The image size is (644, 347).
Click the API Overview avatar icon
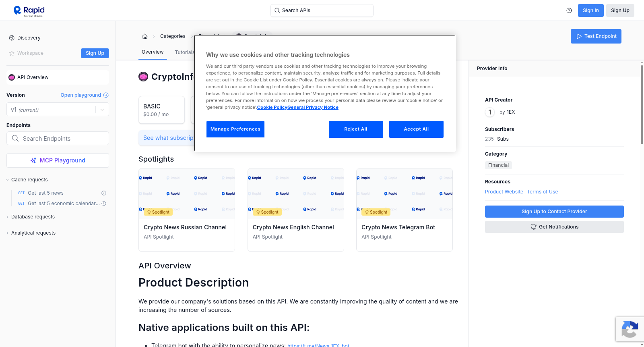12,77
